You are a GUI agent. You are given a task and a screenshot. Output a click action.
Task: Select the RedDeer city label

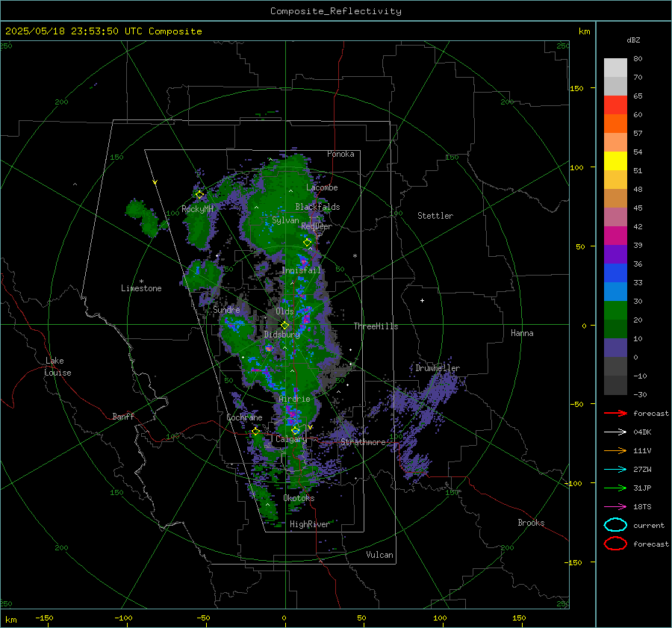(x=317, y=226)
